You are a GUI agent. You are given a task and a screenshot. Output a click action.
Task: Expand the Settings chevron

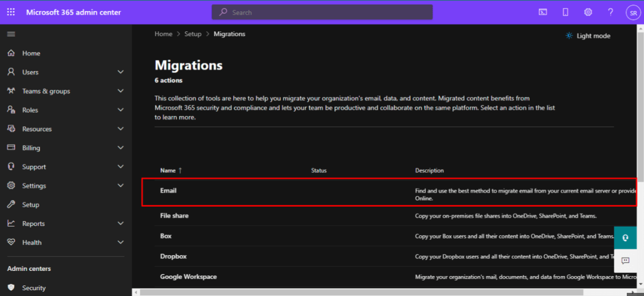coord(120,185)
